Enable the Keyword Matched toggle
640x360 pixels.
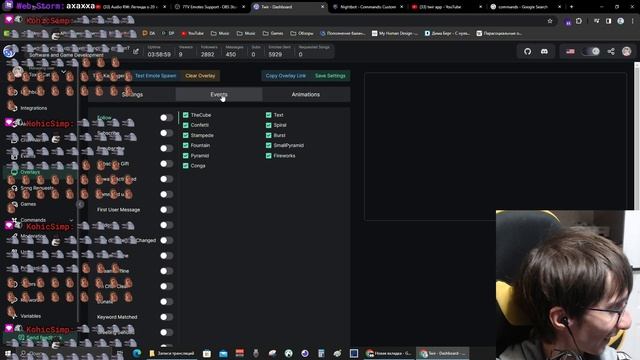166,317
